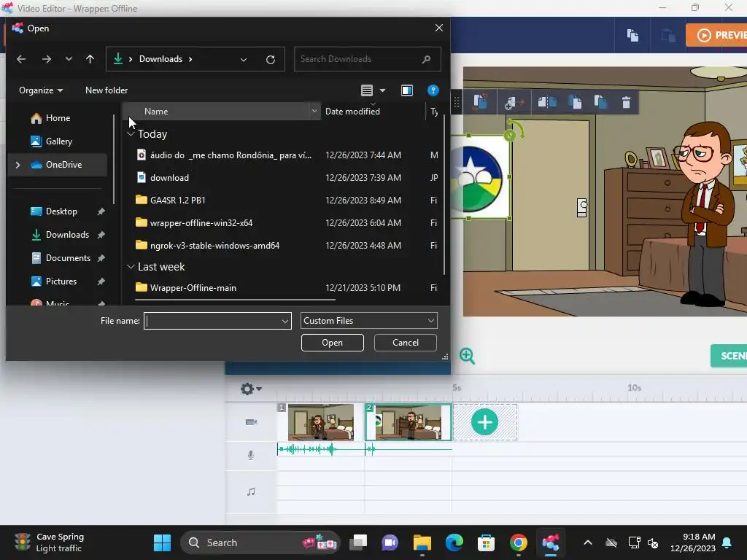747x560 pixels.
Task: Expand the address bar path dropdown
Action: tap(244, 60)
